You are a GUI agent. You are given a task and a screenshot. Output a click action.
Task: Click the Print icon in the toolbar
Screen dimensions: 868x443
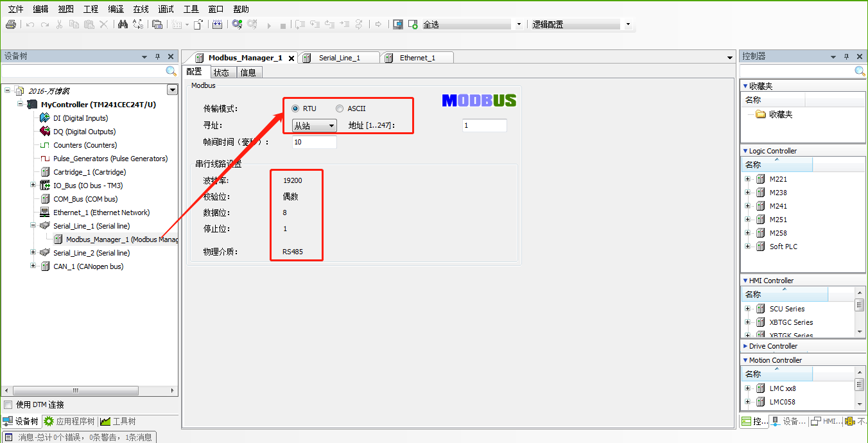[x=10, y=24]
